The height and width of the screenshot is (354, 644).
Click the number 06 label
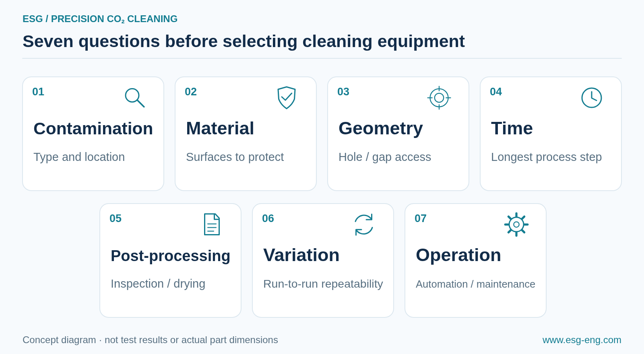click(x=268, y=218)
